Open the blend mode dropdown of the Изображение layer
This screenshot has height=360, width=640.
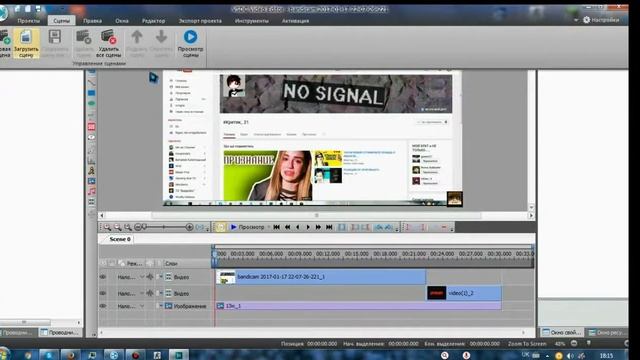coord(142,306)
